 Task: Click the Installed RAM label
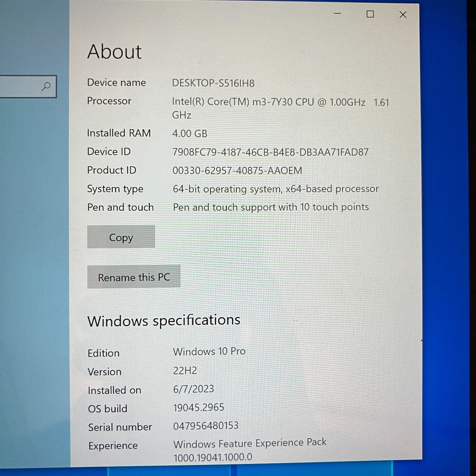pyautogui.click(x=119, y=133)
